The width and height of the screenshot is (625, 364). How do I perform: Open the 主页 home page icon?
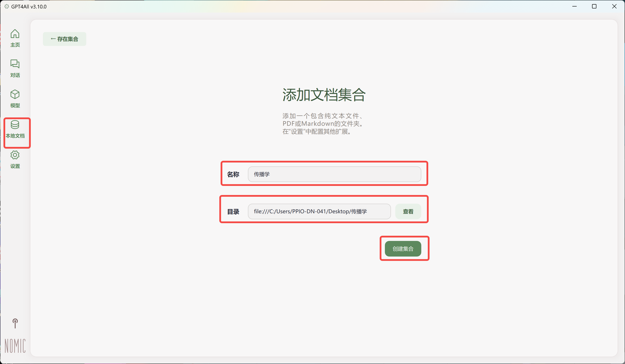[15, 38]
